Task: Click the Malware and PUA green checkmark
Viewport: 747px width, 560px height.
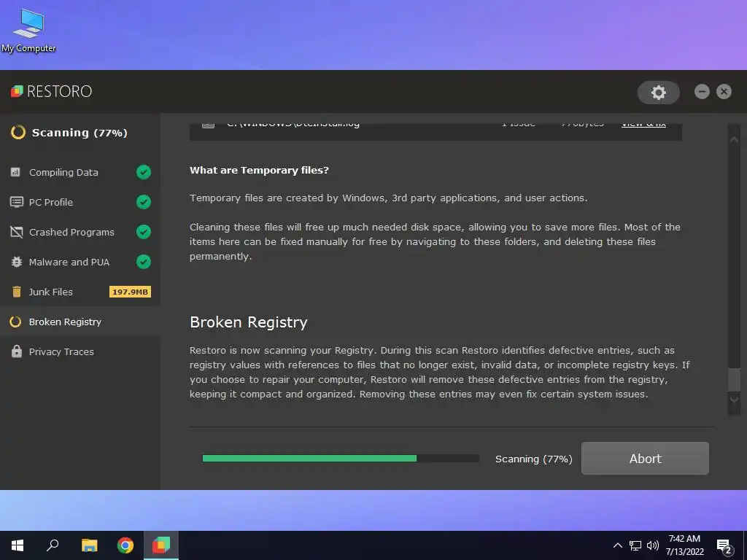Action: tap(144, 262)
